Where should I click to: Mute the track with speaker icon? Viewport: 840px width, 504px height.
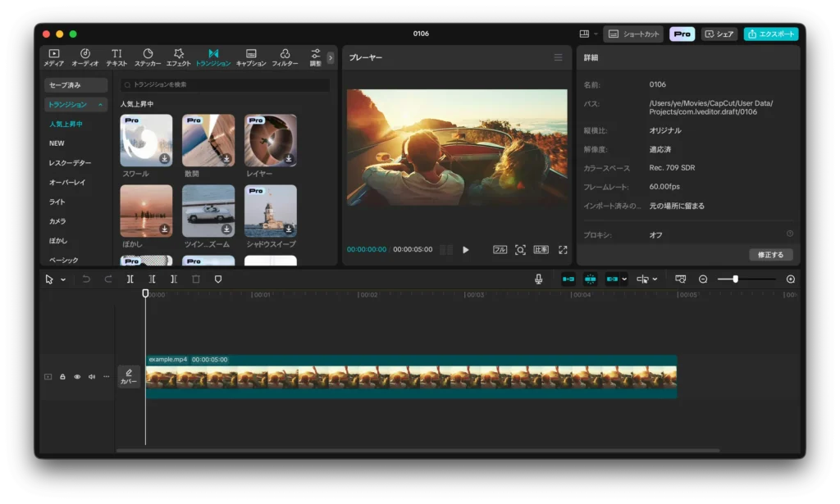[x=91, y=377]
